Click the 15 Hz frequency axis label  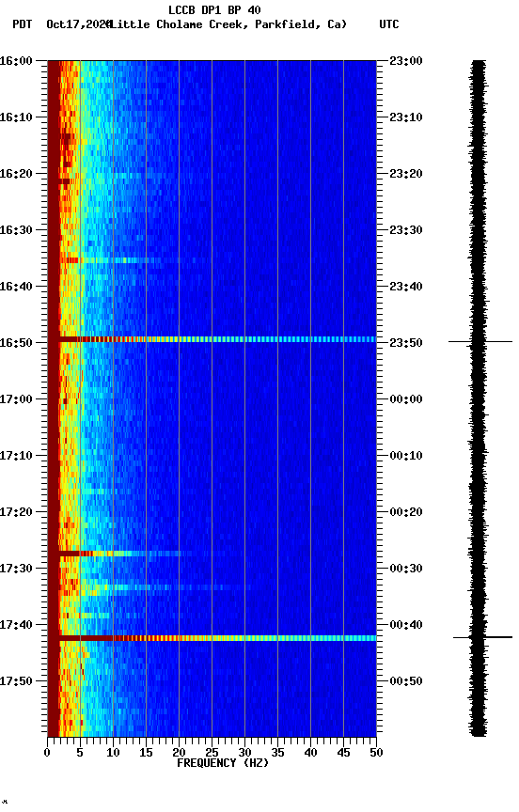tap(146, 753)
